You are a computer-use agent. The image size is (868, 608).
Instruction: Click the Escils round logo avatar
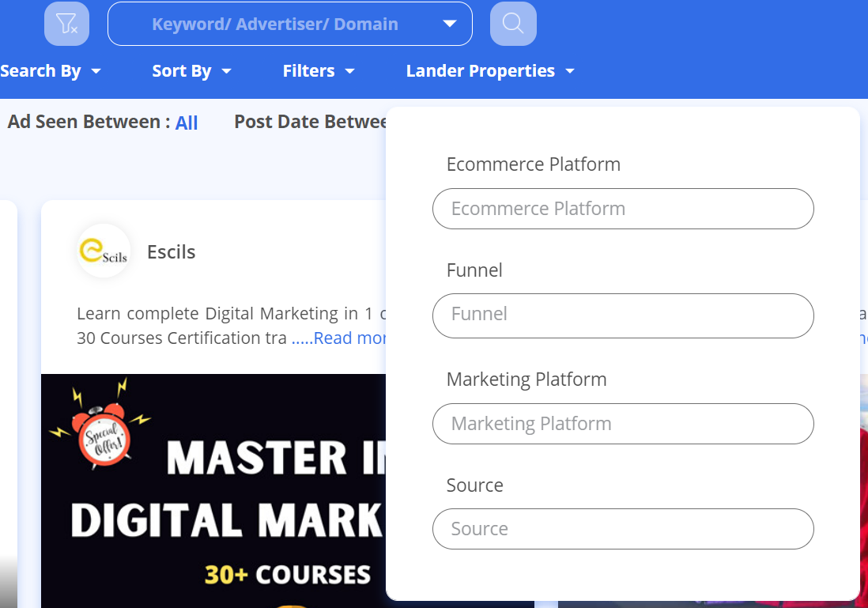104,251
